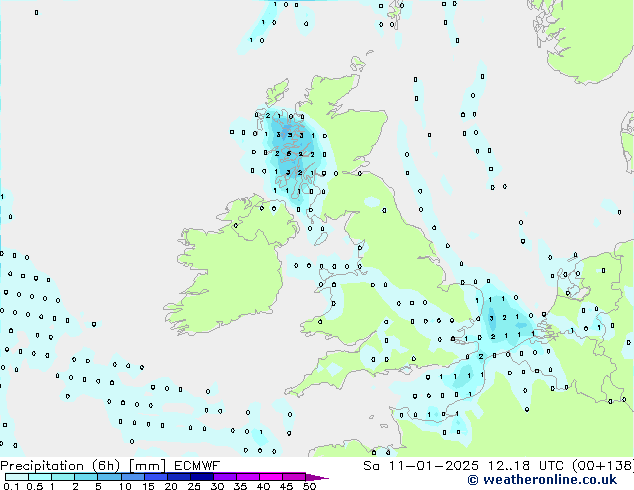Viewport: 634px width, 490px height.
Task: Click the legend scale label '25'
Action: click(x=194, y=486)
